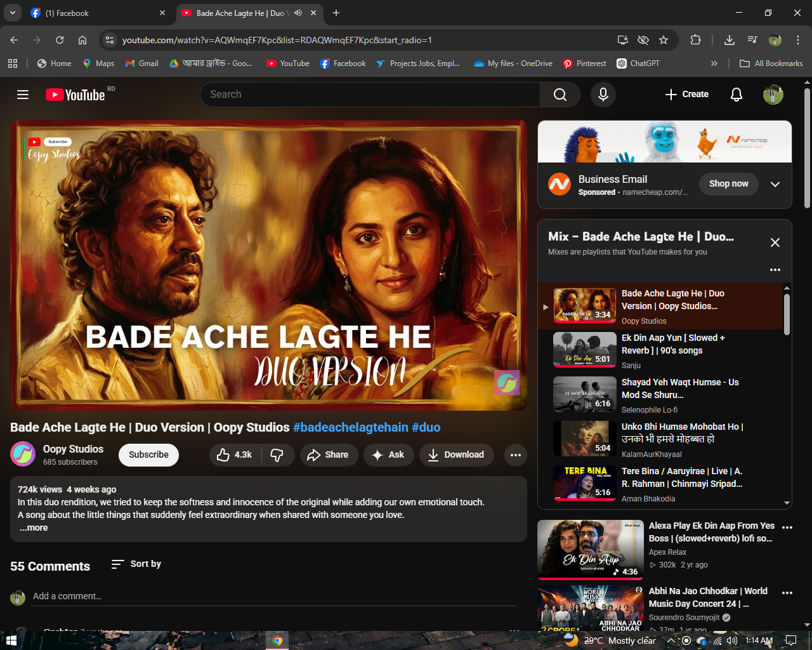Open options for Abhi Na Jao Chhodkar video
Viewport: 812px width, 650px height.
(787, 593)
